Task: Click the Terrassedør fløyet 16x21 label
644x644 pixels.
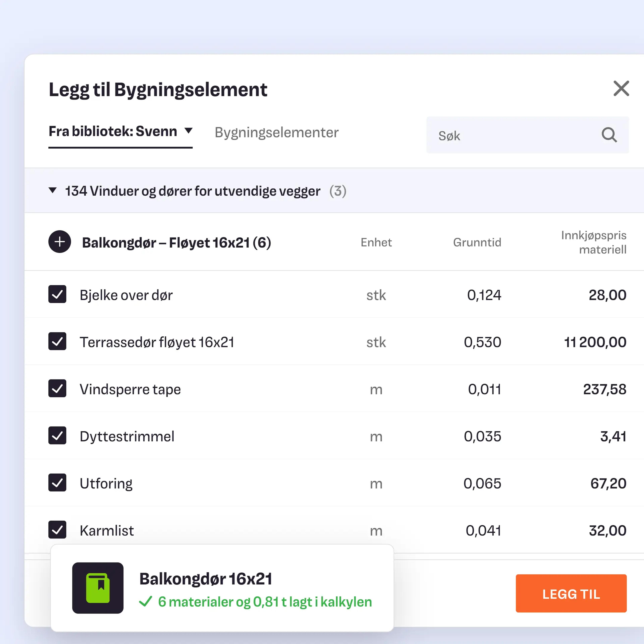Action: 157,342
